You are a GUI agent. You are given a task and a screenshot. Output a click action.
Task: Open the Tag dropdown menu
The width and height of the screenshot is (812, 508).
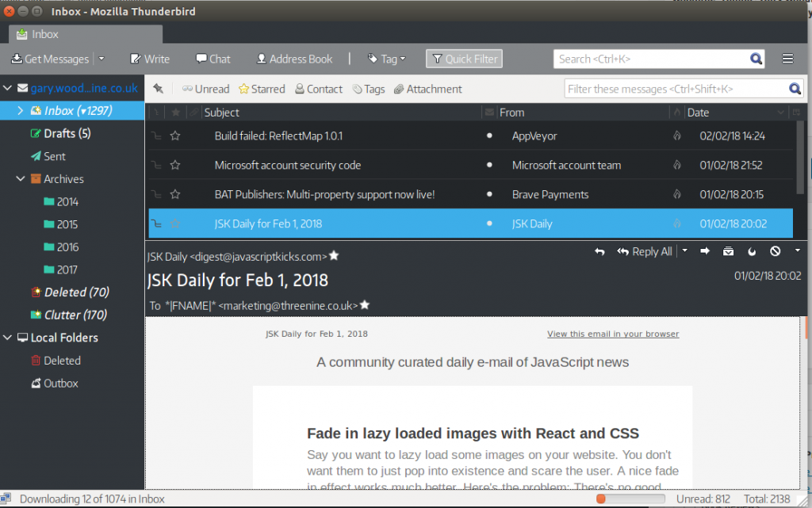[x=386, y=59]
